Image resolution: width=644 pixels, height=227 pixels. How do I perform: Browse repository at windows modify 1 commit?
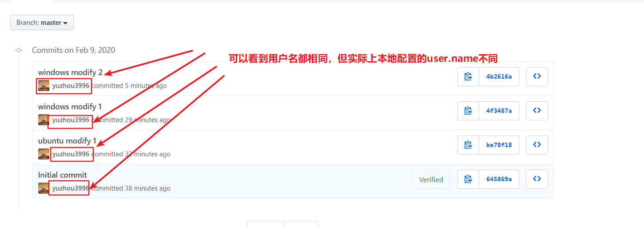coord(537,111)
